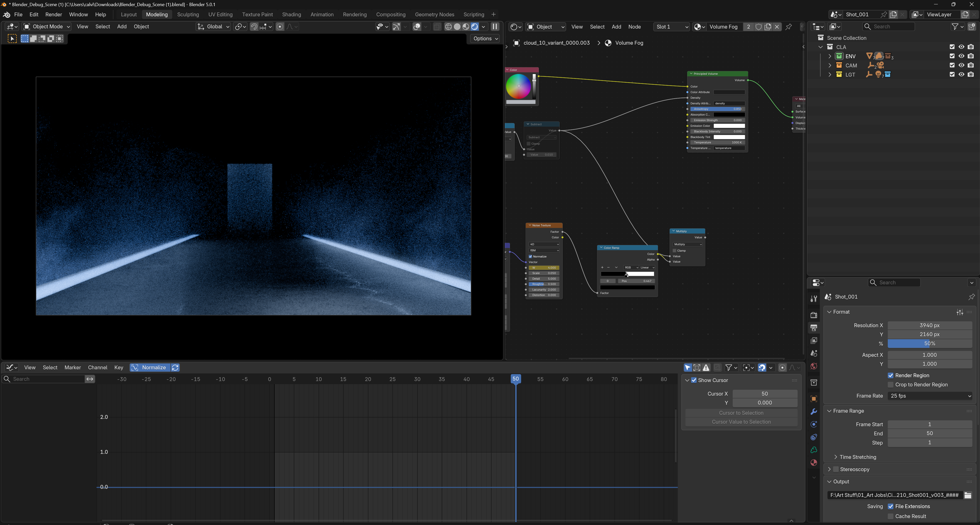980x525 pixels.
Task: Click the resolution percentage 50% slider
Action: [x=929, y=344]
